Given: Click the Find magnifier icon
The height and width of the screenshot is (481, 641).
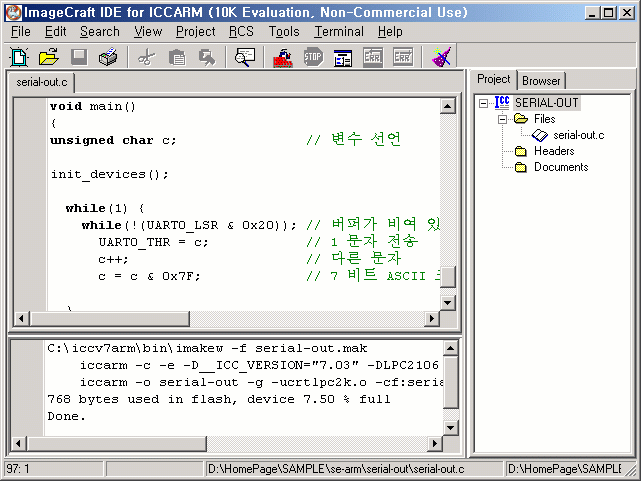Looking at the screenshot, I should point(244,57).
